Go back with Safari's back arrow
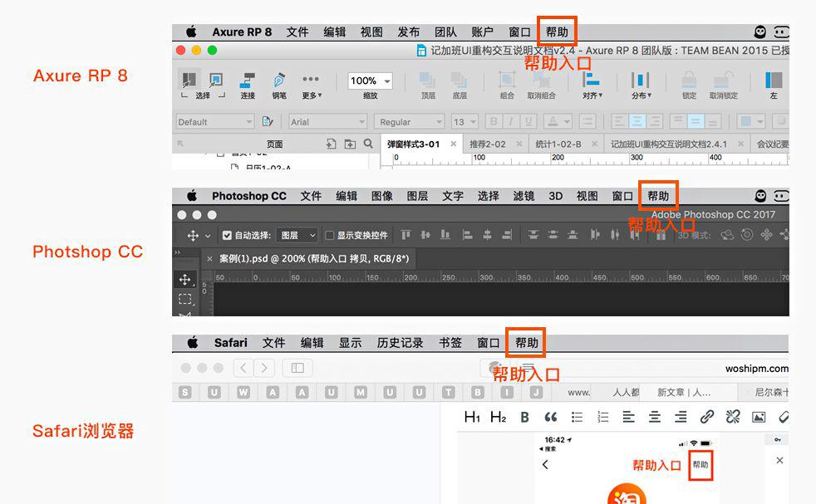This screenshot has width=816, height=504. [243, 369]
